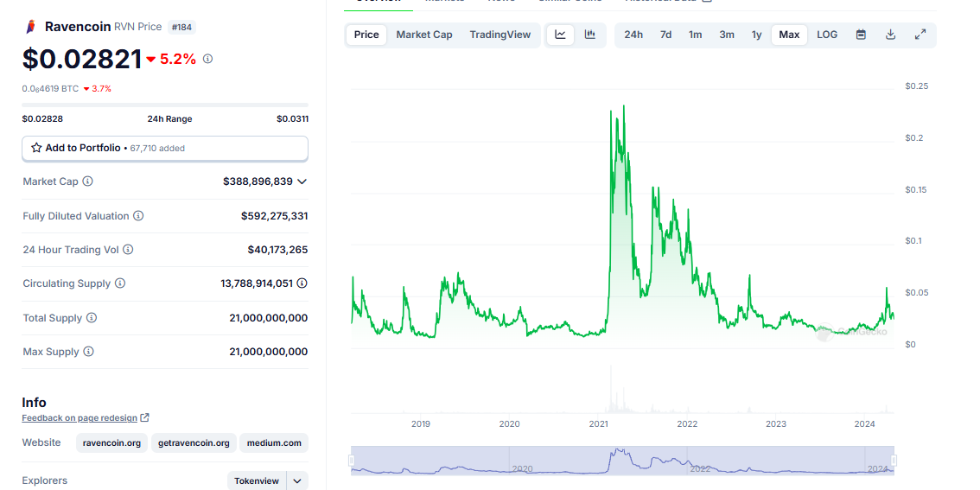Screen dimensions: 980x490
Task: Select the 3m time range
Action: tap(726, 35)
